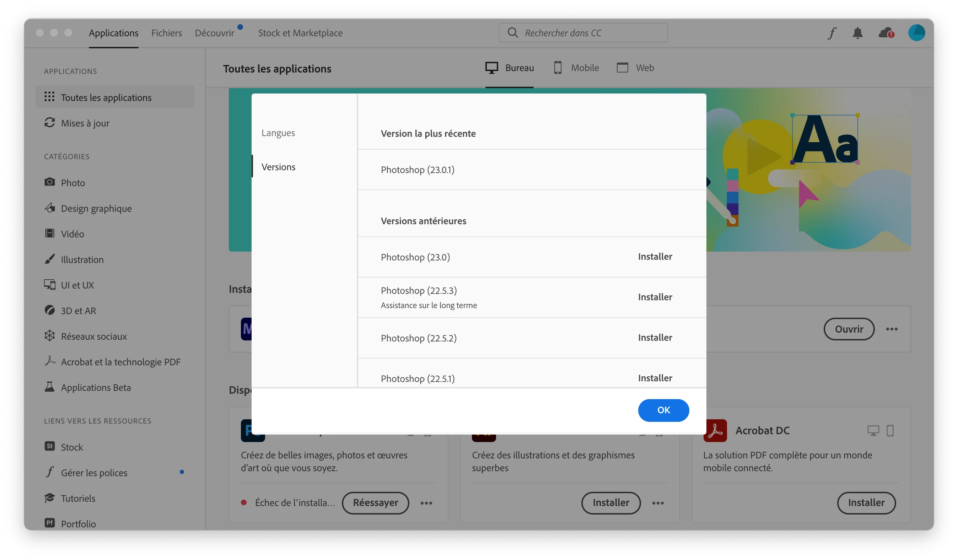Open Mises à jour in sidebar
Viewport: 958px width, 560px height.
coord(85,123)
